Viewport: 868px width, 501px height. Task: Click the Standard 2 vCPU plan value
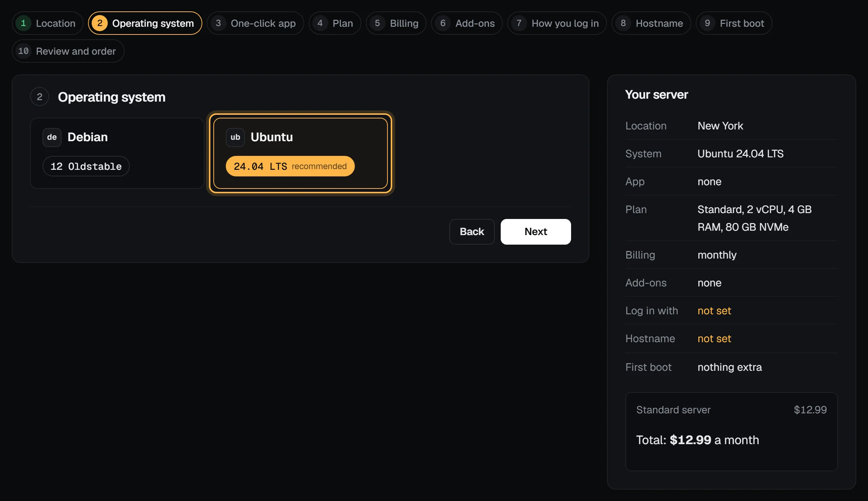[754, 218]
